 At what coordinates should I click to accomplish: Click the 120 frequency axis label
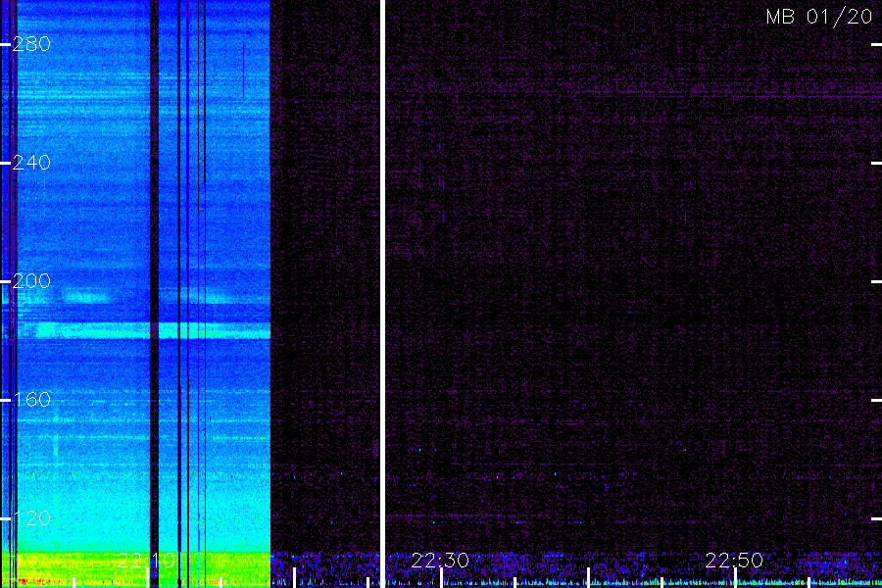31,518
